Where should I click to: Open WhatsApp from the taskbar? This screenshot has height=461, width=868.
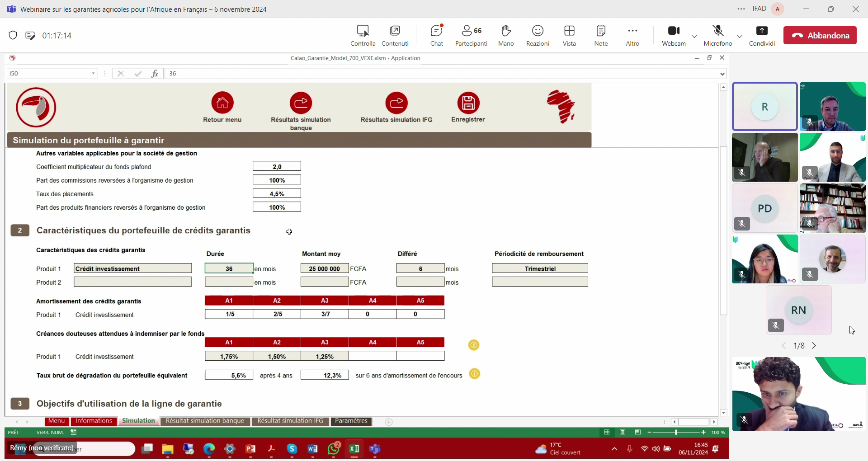coord(334,449)
